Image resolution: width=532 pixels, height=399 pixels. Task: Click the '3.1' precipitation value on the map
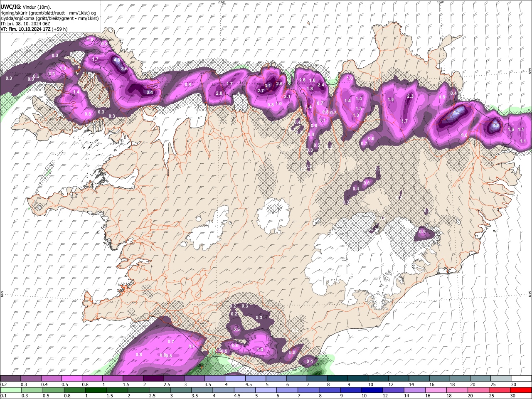tap(268, 86)
